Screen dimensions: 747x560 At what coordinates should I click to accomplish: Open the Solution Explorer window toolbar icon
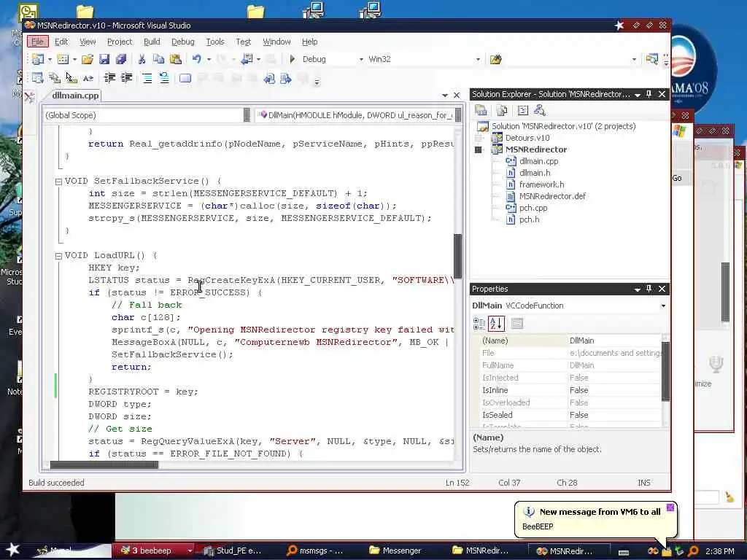651,59
